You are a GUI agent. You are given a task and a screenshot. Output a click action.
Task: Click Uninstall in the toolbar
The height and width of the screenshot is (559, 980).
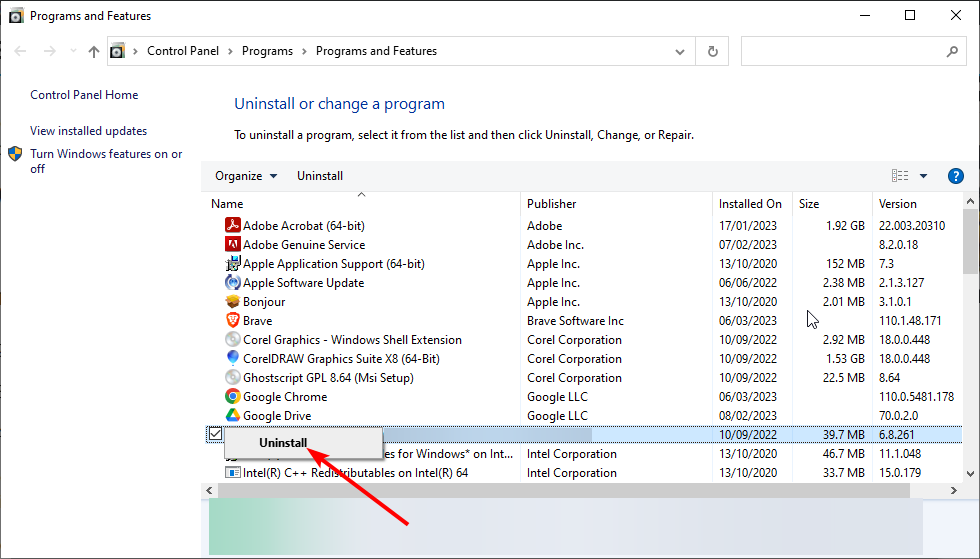tap(320, 176)
